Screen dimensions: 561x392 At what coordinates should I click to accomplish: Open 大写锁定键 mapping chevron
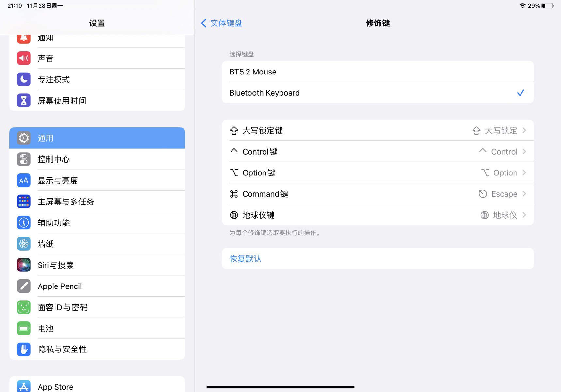coord(524,130)
